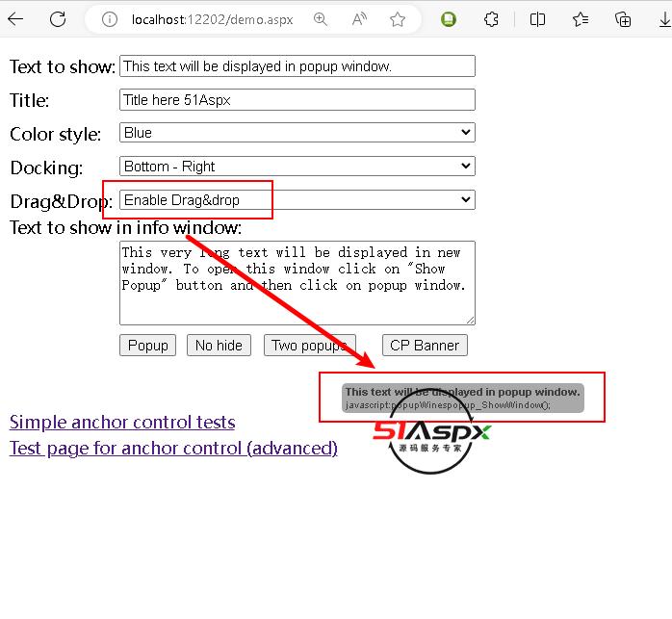This screenshot has width=672, height=619.
Task: Activate the Read aloud icon
Action: tap(359, 19)
